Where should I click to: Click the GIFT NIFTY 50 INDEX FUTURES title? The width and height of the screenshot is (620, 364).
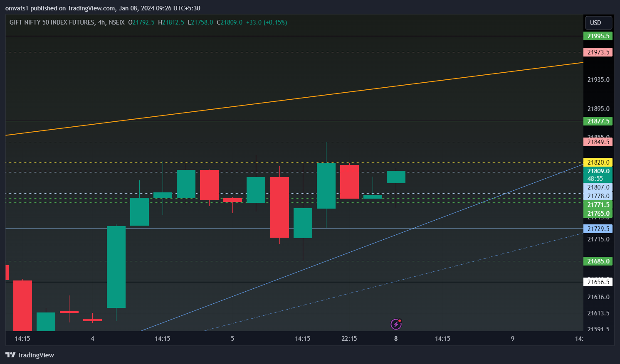[x=52, y=22]
